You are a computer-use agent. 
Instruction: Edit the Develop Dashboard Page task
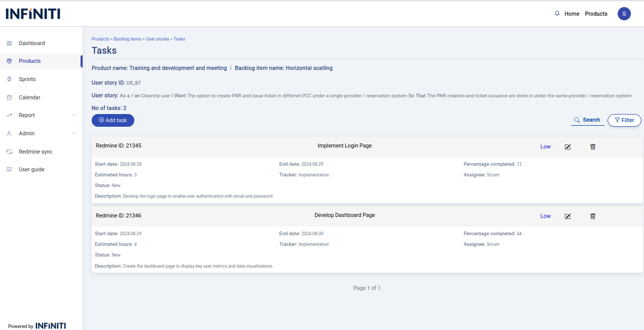pyautogui.click(x=567, y=216)
